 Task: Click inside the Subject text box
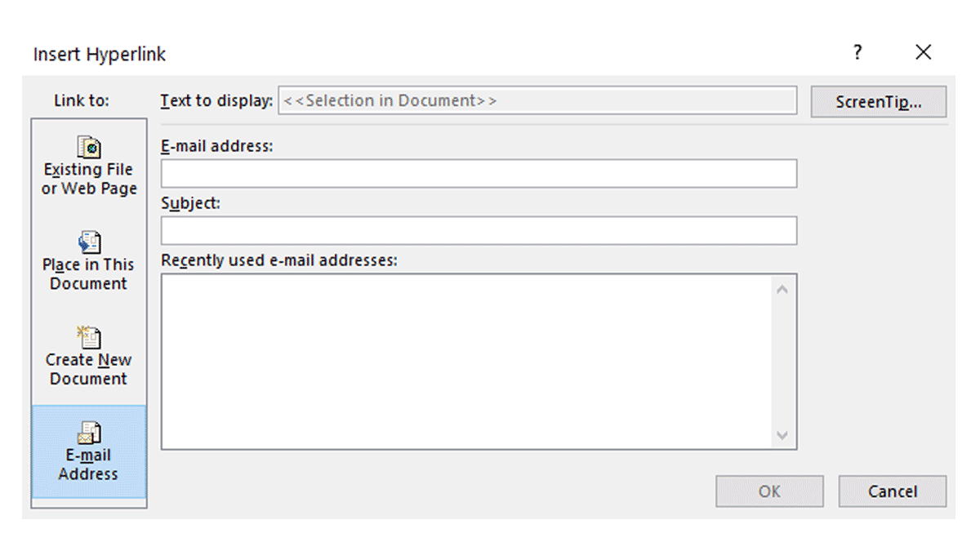pos(479,231)
